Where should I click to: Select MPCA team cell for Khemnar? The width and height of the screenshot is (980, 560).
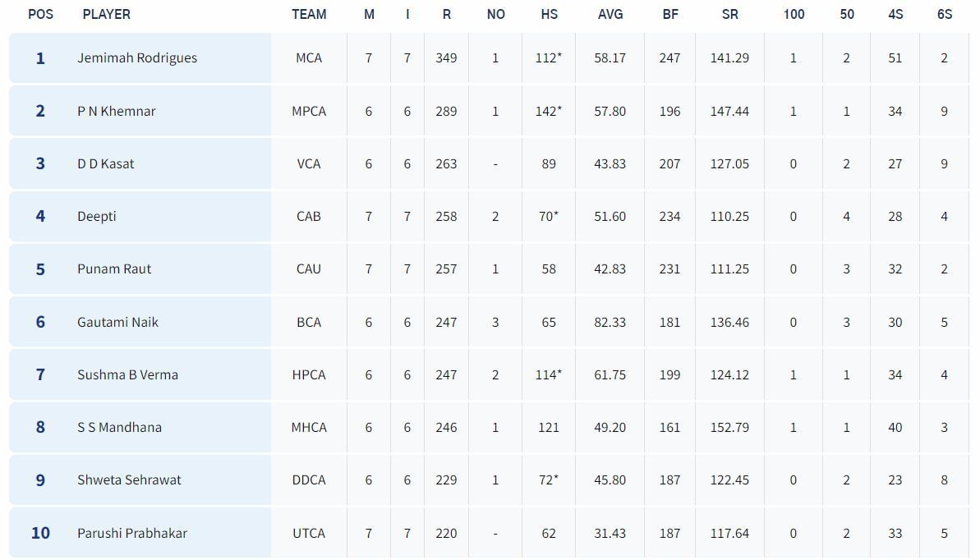tap(309, 111)
